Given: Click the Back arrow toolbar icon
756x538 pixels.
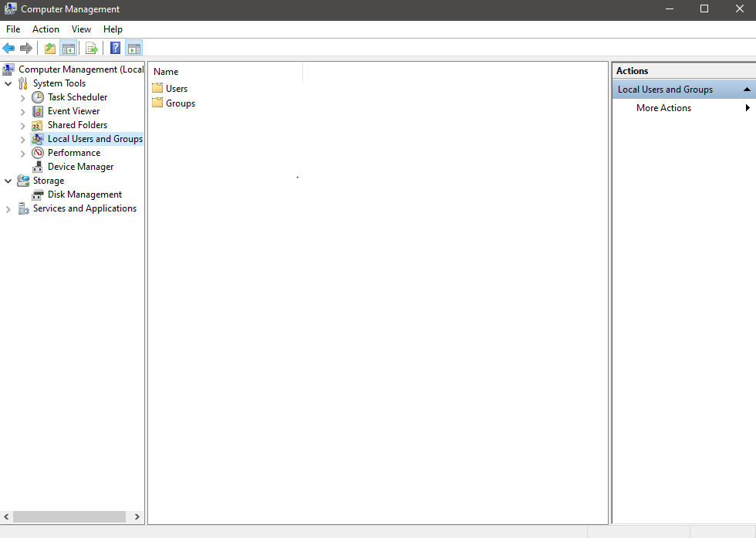Looking at the screenshot, I should pyautogui.click(x=8, y=49).
